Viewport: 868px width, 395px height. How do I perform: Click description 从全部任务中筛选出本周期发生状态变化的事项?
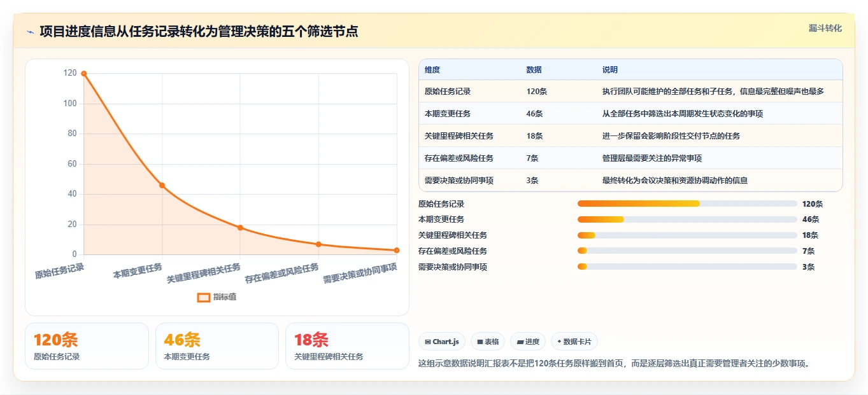click(x=683, y=114)
